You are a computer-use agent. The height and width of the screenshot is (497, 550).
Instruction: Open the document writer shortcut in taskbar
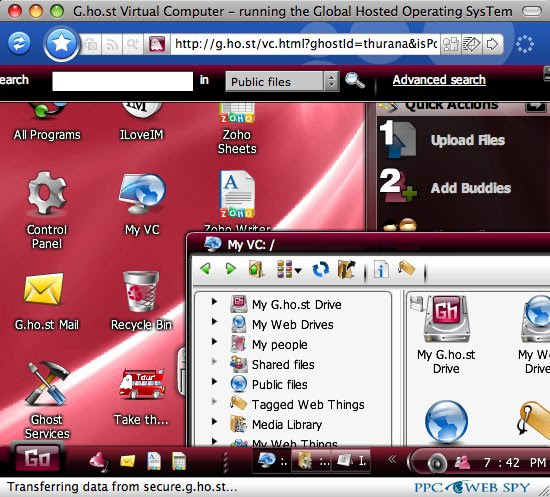(x=154, y=461)
